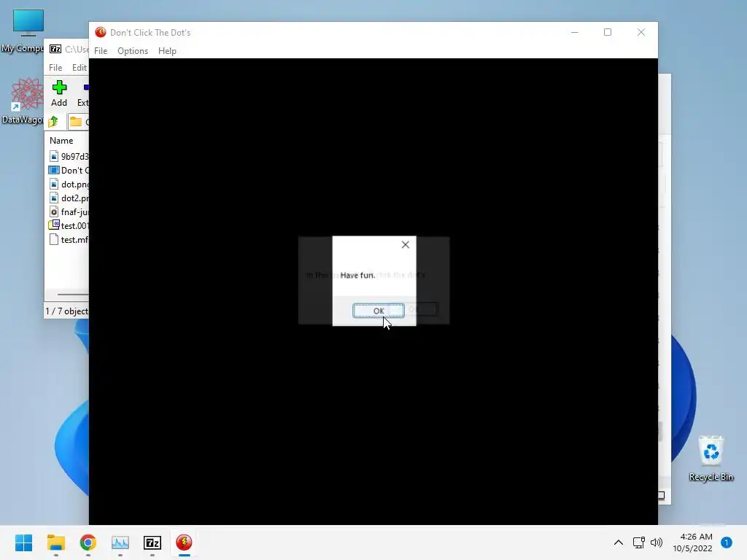Image resolution: width=747 pixels, height=560 pixels.
Task: Select the 9b97d3 image file in 7-Zip
Action: [x=69, y=156]
